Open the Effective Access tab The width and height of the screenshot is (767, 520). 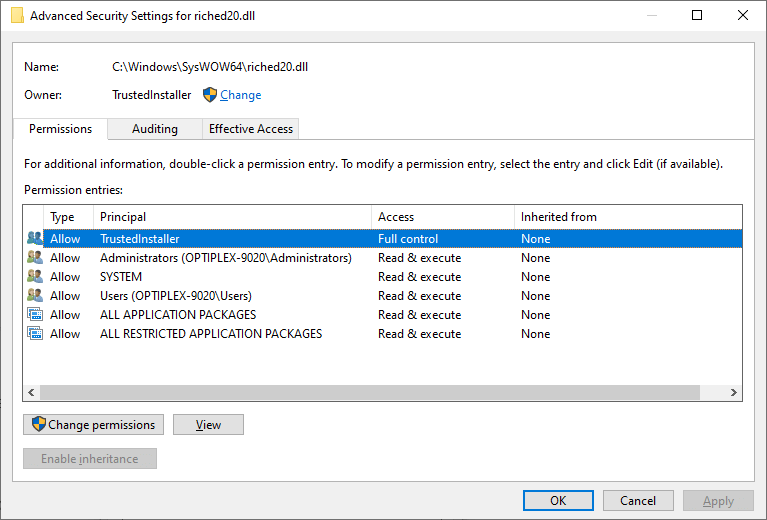[x=250, y=129]
